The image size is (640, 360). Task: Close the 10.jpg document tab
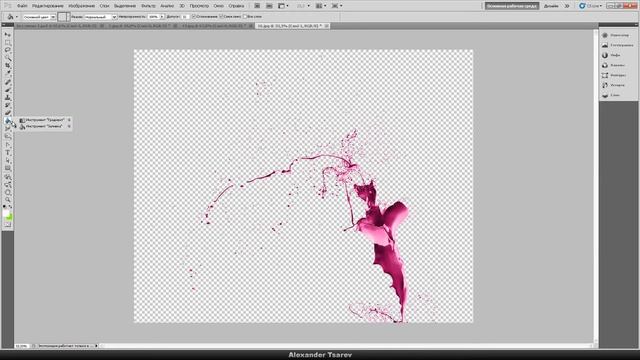coord(327,26)
